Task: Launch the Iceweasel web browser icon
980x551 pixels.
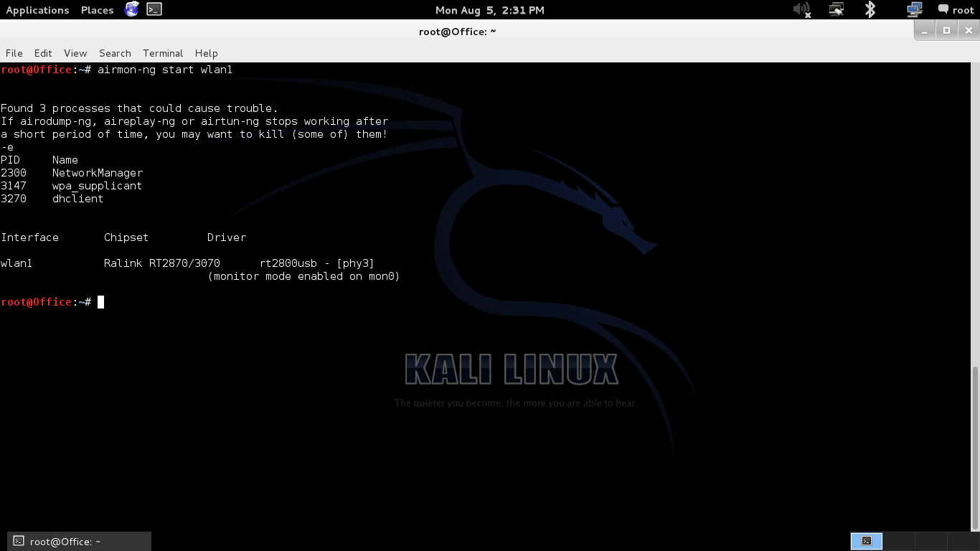Action: pyautogui.click(x=132, y=9)
